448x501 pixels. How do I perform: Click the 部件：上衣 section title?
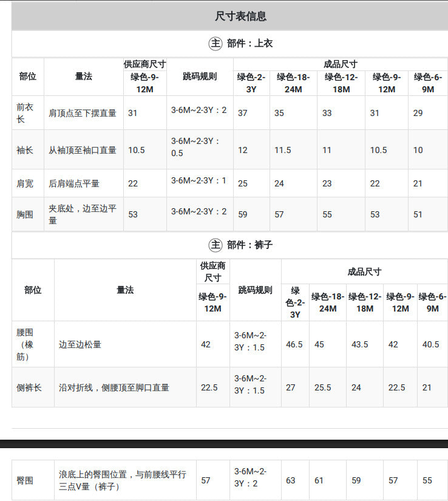pos(249,44)
